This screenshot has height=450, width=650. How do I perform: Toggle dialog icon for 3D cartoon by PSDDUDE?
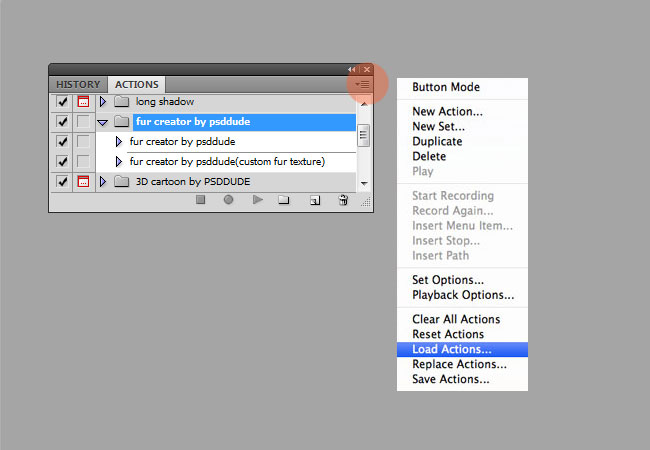pos(83,181)
